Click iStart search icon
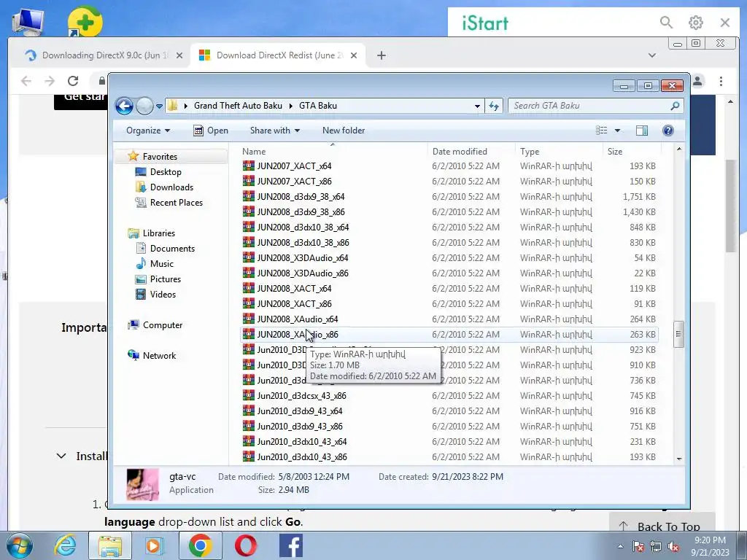This screenshot has height=560, width=747. tap(666, 23)
